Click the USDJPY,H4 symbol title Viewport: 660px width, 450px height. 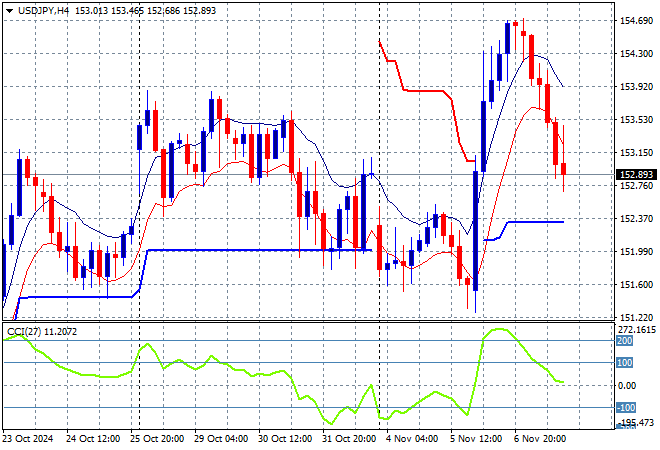click(43, 11)
